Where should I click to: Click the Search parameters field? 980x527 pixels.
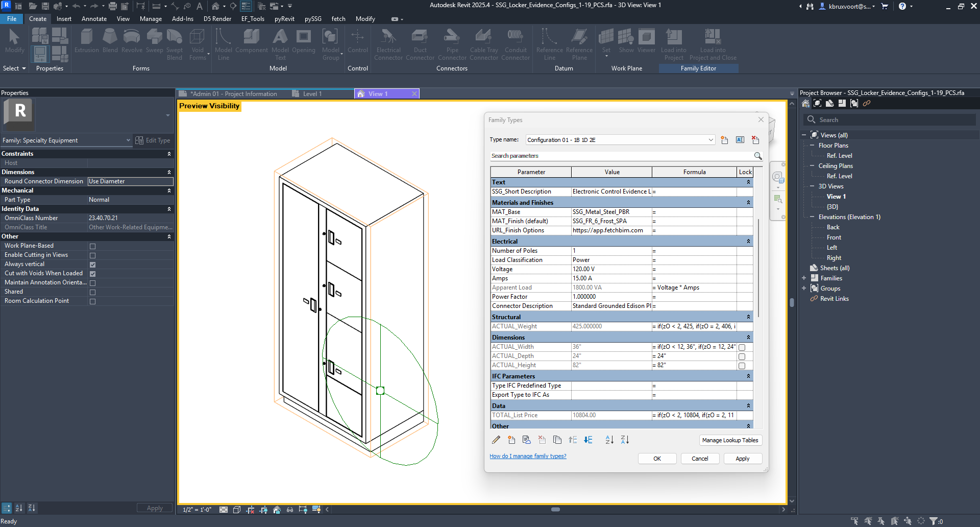click(621, 156)
